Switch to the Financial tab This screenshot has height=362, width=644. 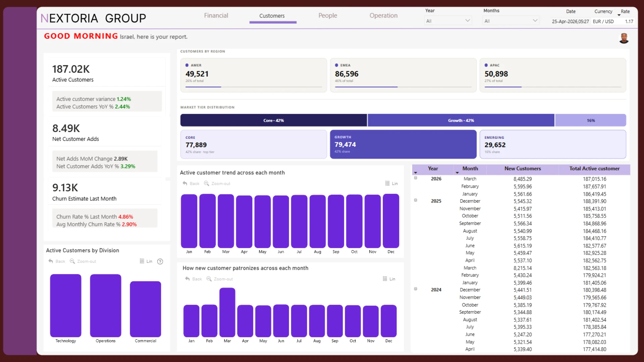tap(216, 16)
